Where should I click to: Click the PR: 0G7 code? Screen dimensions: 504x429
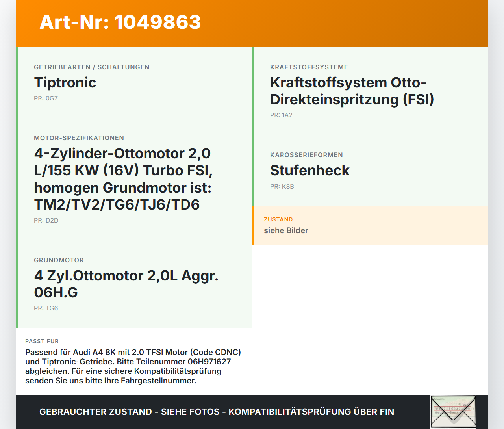pyautogui.click(x=46, y=98)
